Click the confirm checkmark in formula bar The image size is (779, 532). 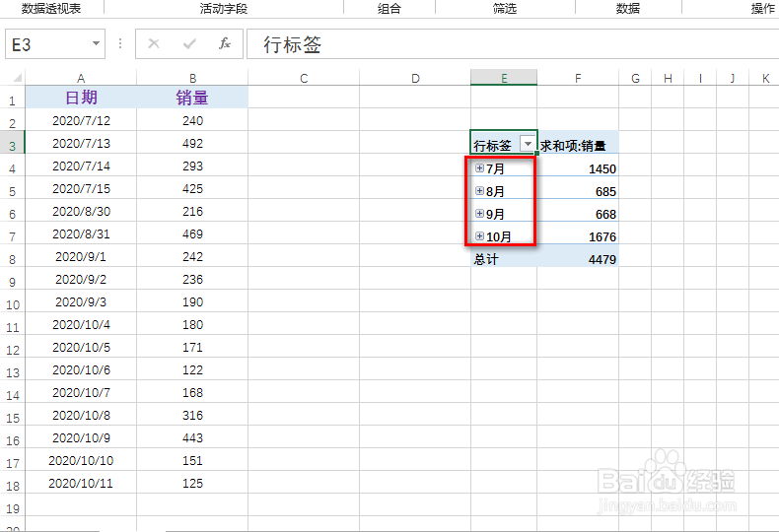coord(189,44)
